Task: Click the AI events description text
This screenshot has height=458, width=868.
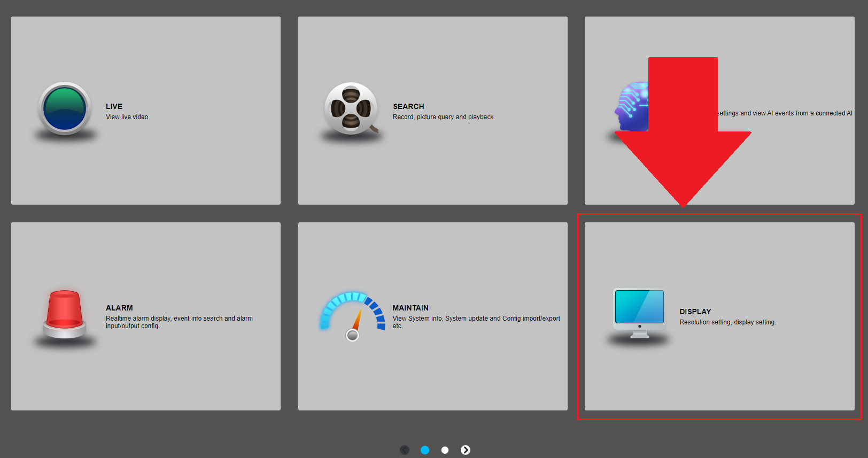Action: click(x=785, y=113)
